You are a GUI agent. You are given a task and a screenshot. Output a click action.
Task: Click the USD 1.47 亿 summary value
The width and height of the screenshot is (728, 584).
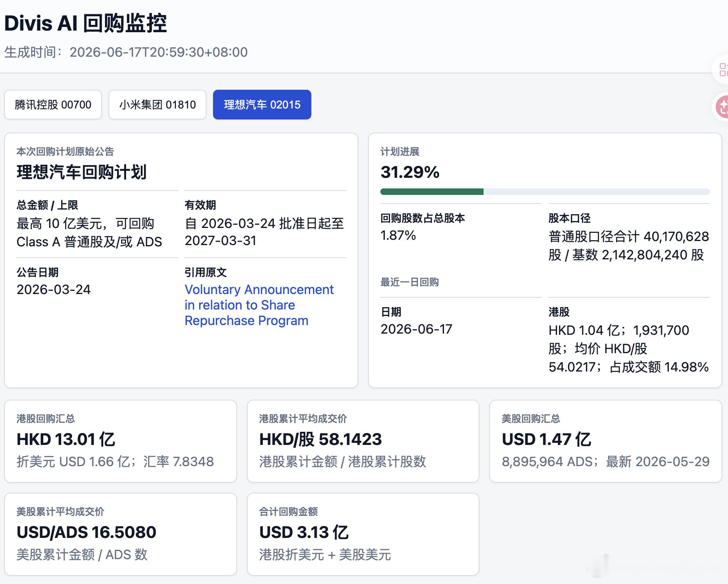tap(547, 439)
